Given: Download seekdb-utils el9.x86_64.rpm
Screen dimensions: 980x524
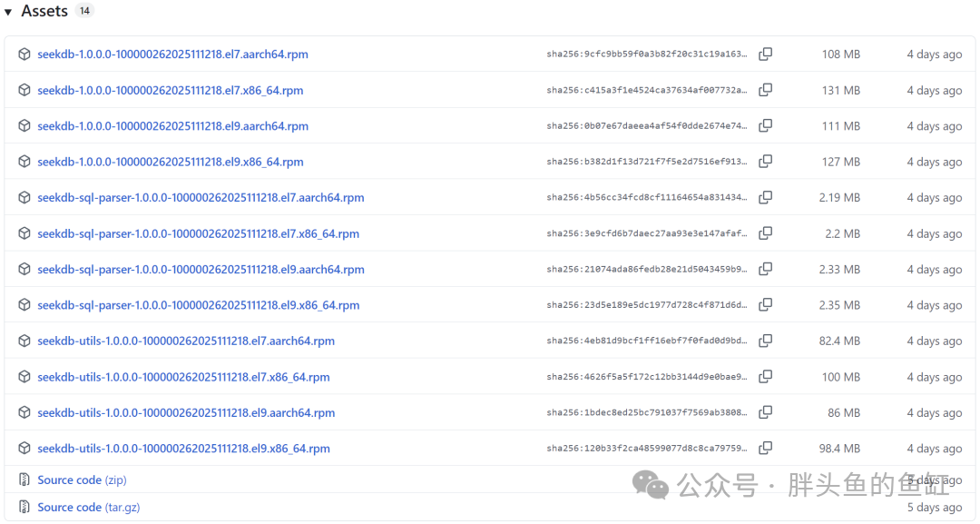Looking at the screenshot, I should pyautogui.click(x=183, y=449).
